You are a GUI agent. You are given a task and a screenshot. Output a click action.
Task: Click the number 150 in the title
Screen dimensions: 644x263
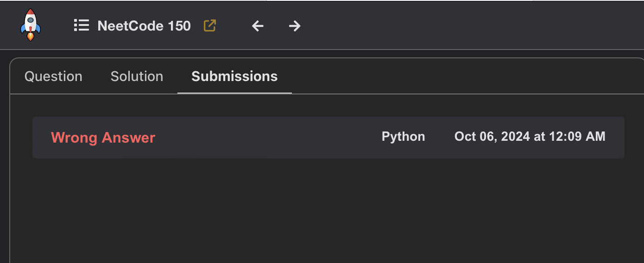(x=179, y=26)
